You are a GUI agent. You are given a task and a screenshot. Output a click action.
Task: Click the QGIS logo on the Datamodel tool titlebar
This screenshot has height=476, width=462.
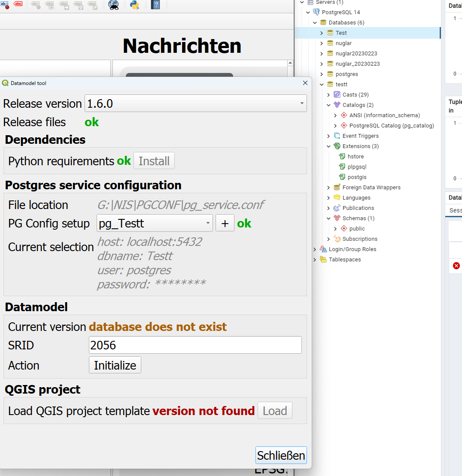(x=4, y=82)
